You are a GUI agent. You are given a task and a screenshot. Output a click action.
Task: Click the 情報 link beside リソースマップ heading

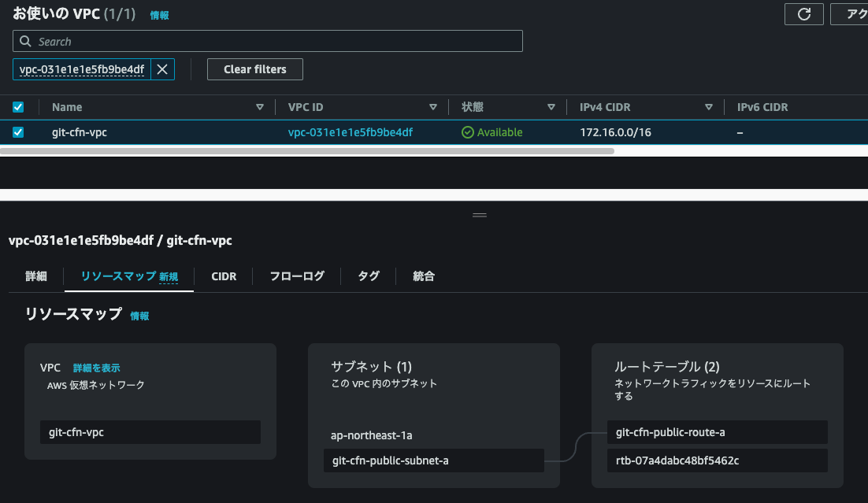coord(139,316)
